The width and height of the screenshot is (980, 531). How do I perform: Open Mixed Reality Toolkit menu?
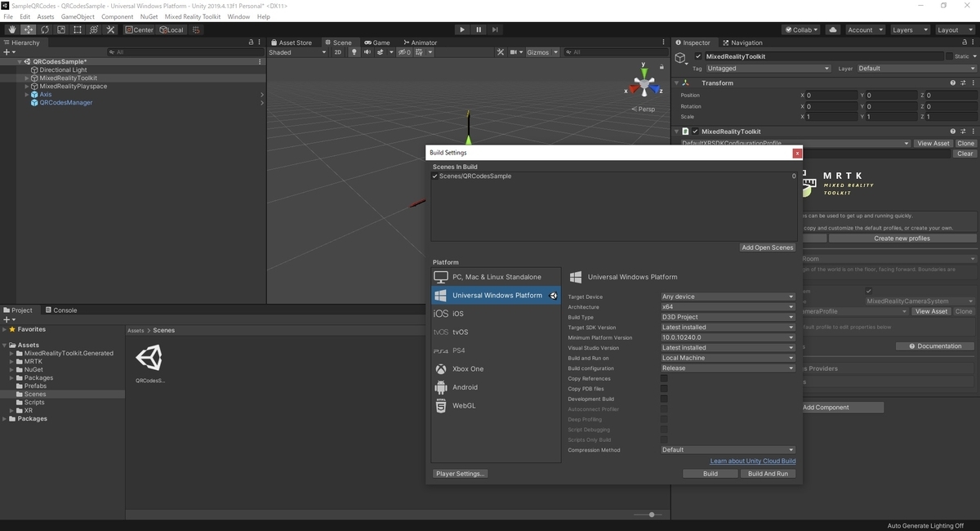point(193,16)
